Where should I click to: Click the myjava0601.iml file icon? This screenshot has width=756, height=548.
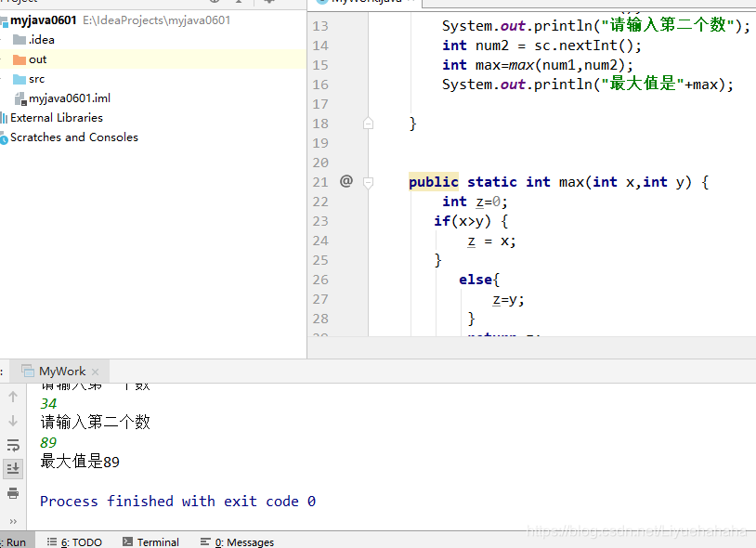[20, 98]
